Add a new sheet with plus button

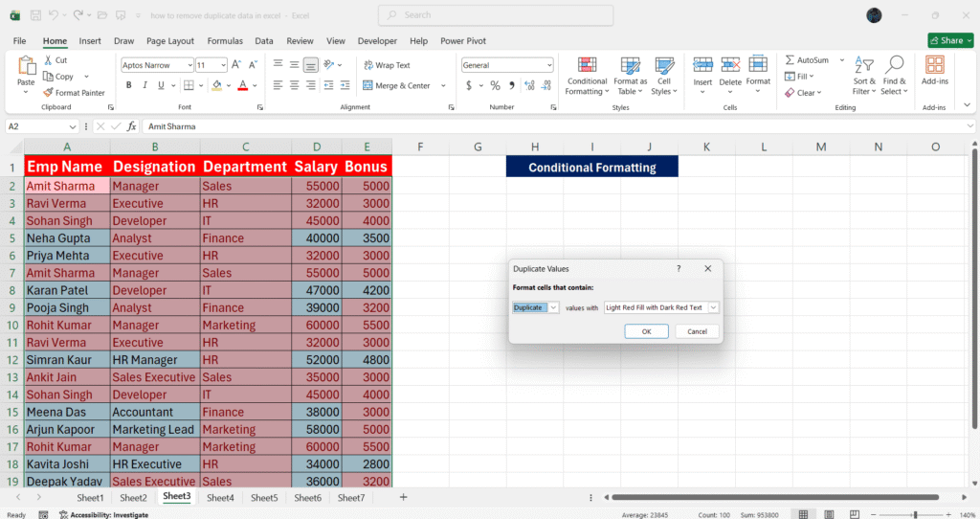[x=403, y=497]
